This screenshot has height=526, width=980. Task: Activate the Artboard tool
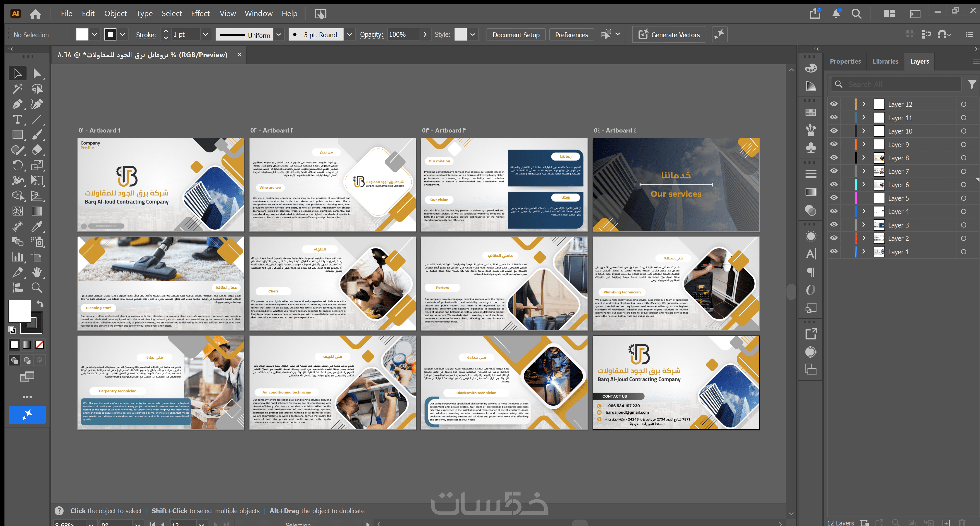coord(37,257)
